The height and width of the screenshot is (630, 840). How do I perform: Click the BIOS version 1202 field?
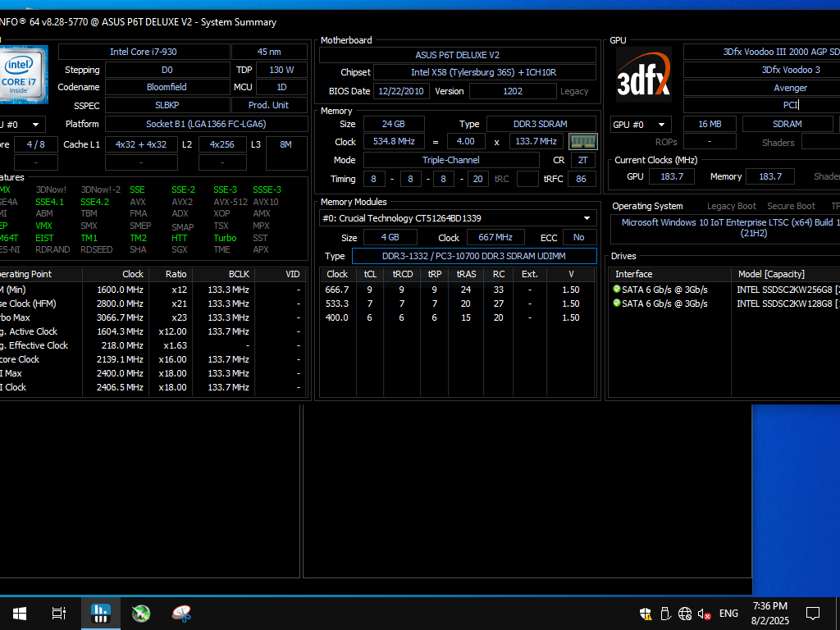[513, 91]
